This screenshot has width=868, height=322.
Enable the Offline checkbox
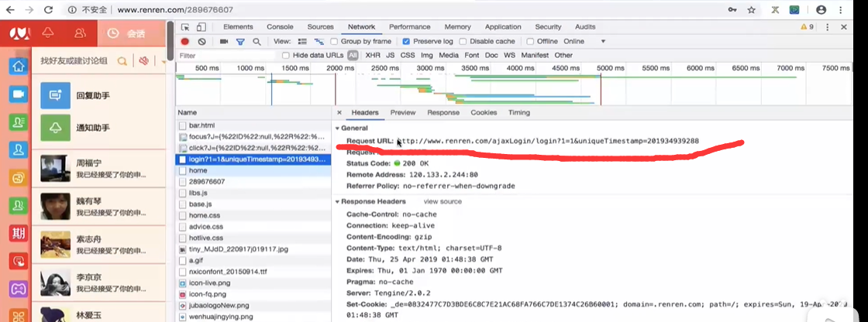click(x=530, y=42)
